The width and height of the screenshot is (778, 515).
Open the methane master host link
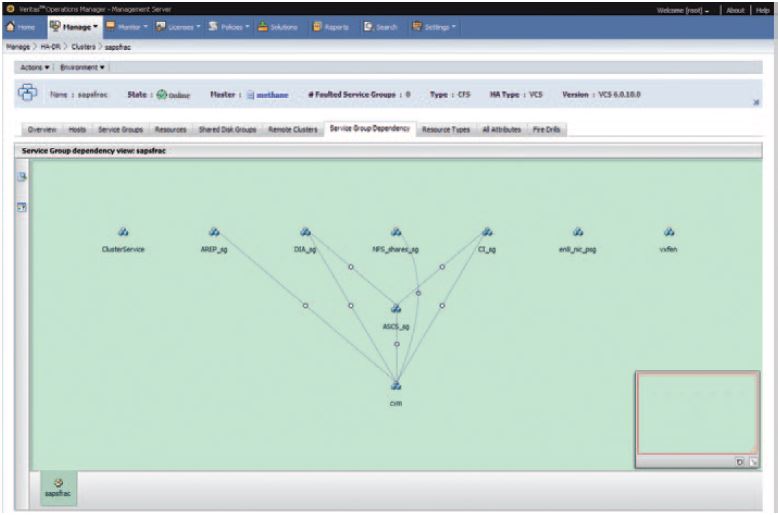[x=272, y=95]
